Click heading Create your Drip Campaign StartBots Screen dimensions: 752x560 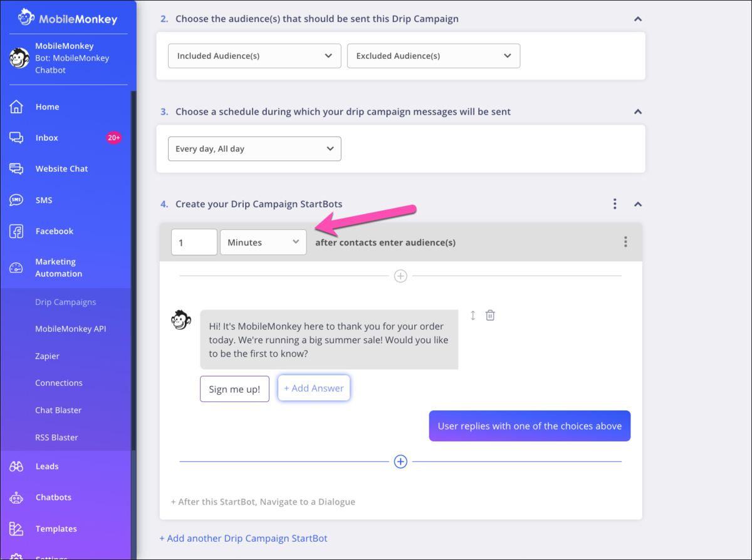(259, 204)
